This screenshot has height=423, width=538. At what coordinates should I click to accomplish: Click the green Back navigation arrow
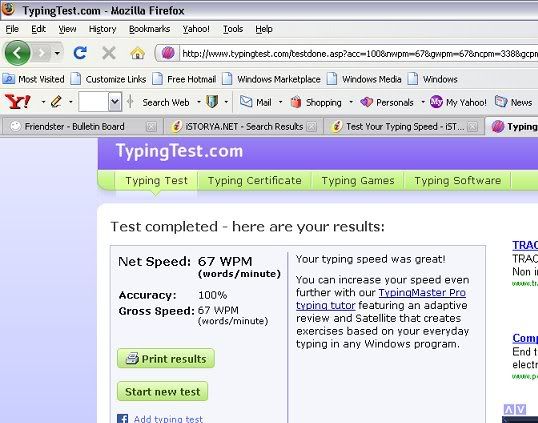pos(17,53)
